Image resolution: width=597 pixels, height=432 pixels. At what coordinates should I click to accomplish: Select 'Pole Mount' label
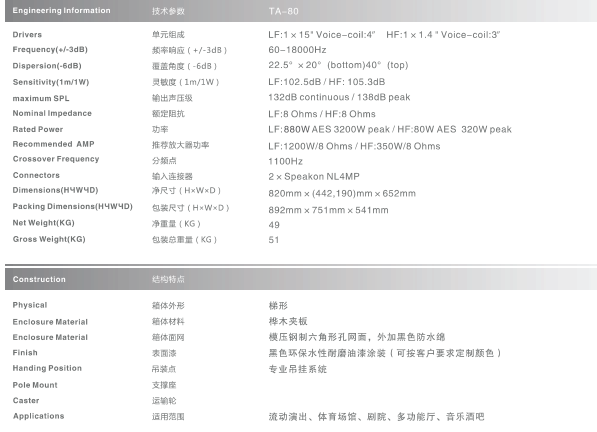[35, 385]
